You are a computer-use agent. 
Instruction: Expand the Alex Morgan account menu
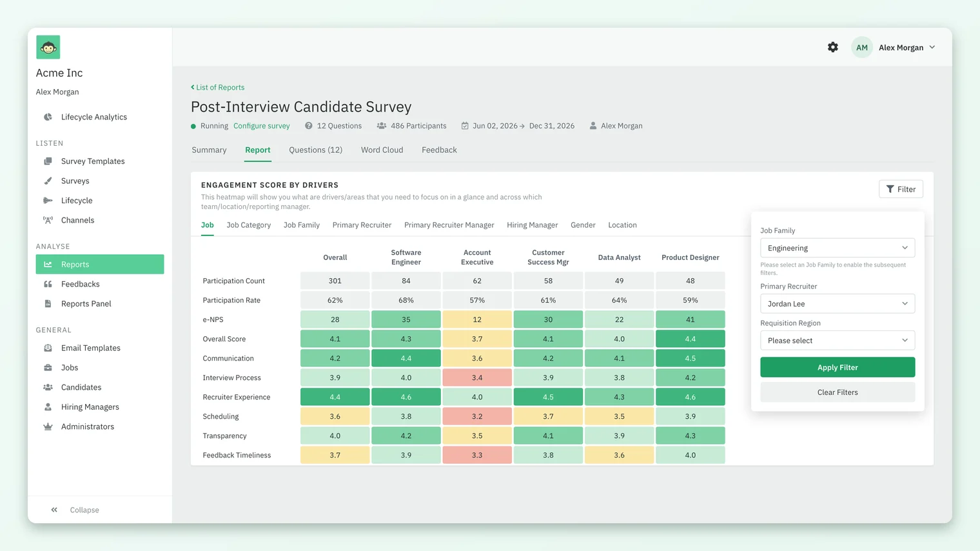click(906, 47)
